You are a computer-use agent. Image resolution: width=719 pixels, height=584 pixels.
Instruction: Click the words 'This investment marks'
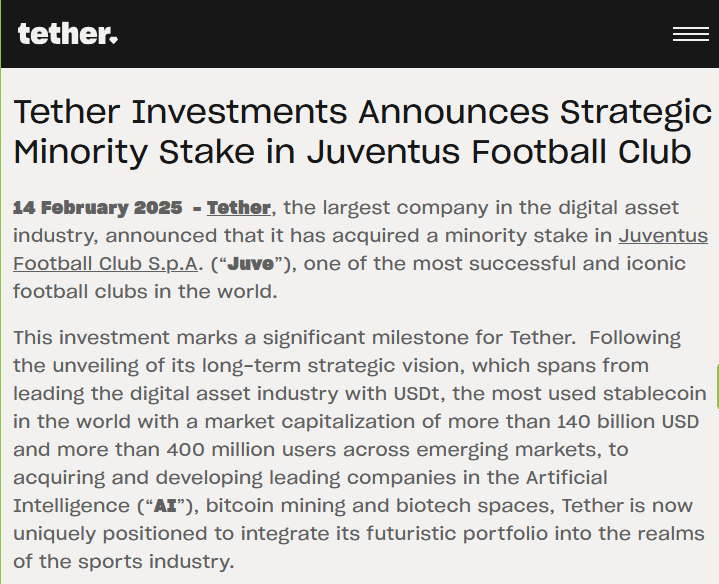click(125, 338)
